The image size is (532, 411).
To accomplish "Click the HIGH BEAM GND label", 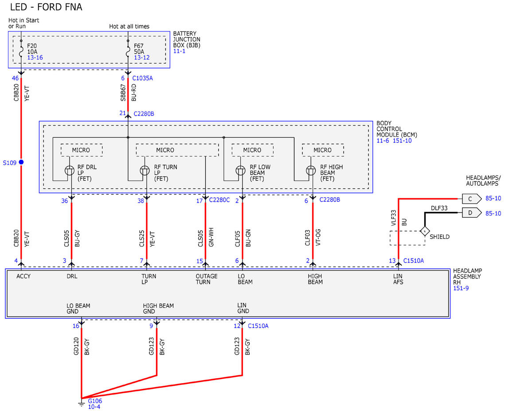I will click(x=158, y=309).
